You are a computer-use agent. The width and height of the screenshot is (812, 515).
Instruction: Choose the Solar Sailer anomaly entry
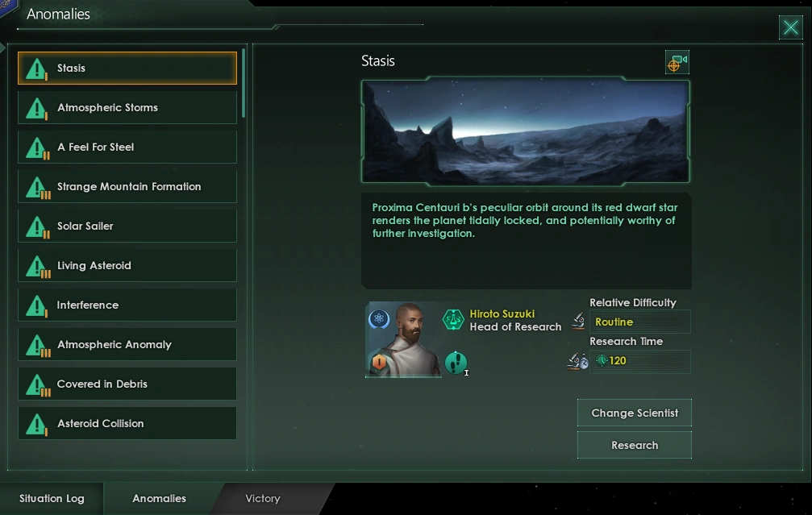tap(127, 226)
